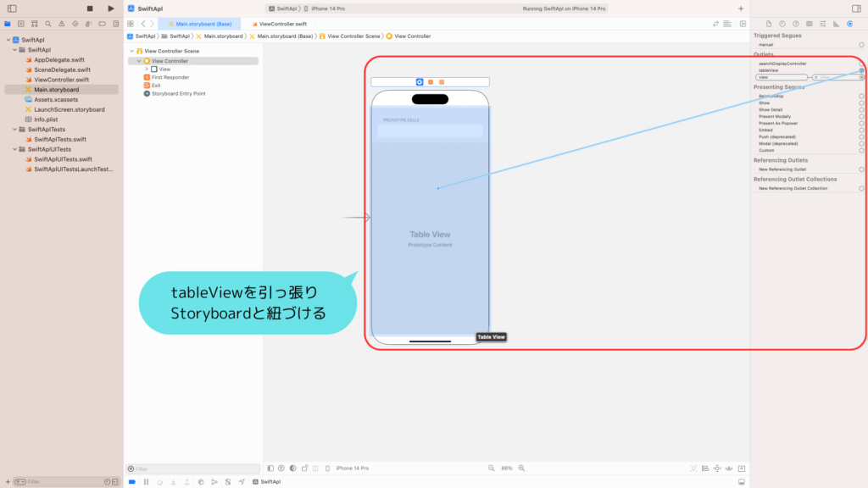Open the Symbol navigator
Screen dimensions: 868x488
click(x=34, y=24)
